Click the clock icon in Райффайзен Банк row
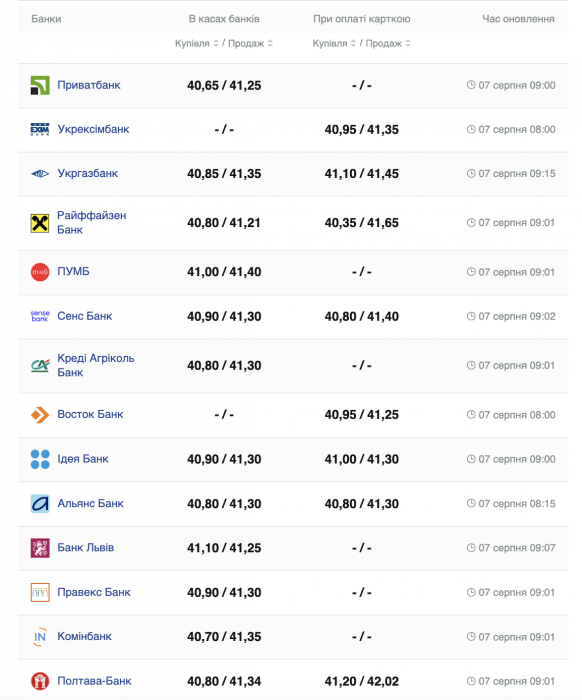582x700 pixels. 471,223
